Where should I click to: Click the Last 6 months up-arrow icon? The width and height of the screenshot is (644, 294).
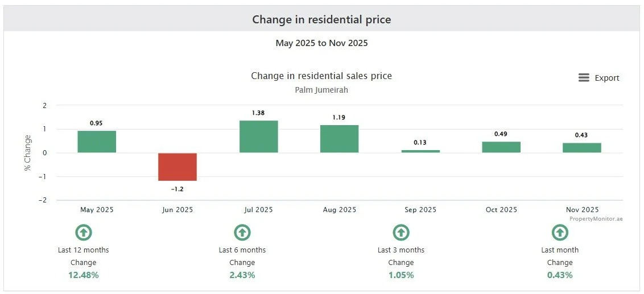point(242,233)
